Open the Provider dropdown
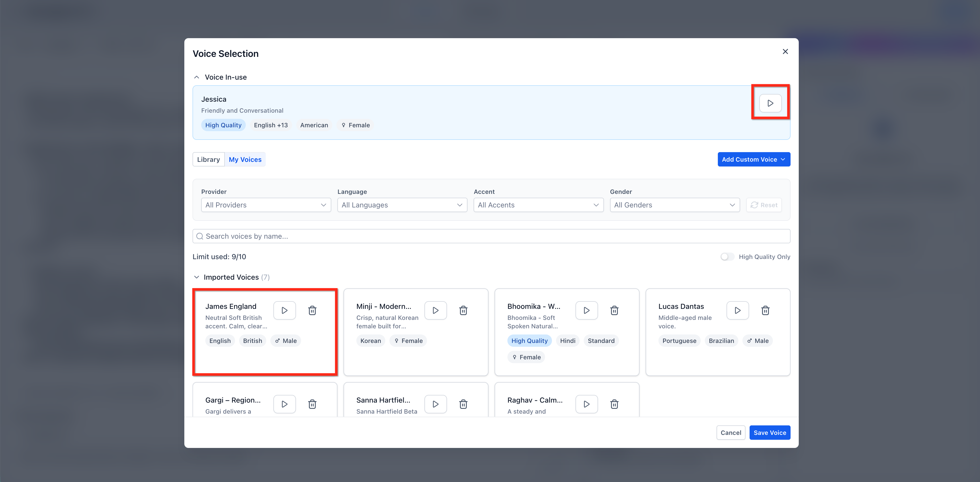Image resolution: width=980 pixels, height=482 pixels. point(266,205)
